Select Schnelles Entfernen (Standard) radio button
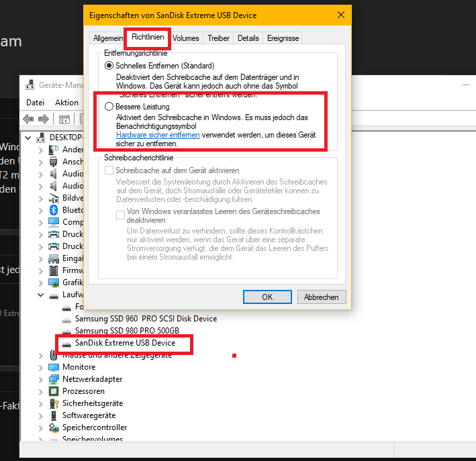The height and width of the screenshot is (461, 476). click(x=109, y=66)
